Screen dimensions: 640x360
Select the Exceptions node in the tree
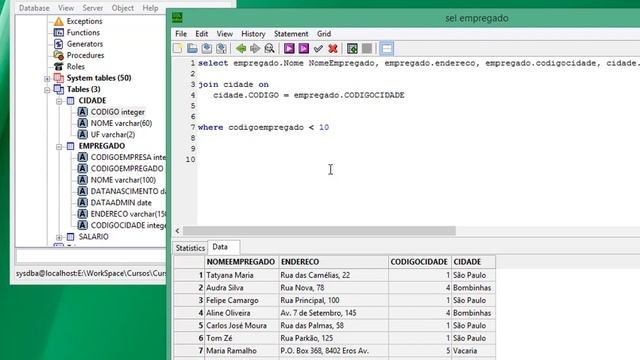(x=84, y=21)
